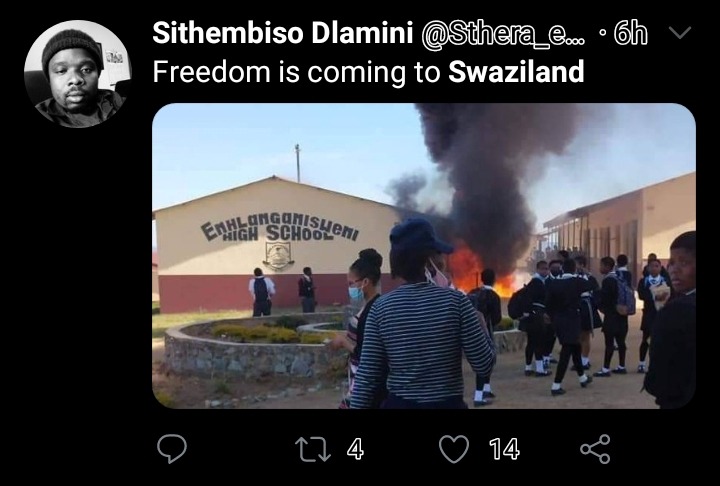This screenshot has width=720, height=486.
Task: Click the orange flames in the photo
Action: [478, 273]
